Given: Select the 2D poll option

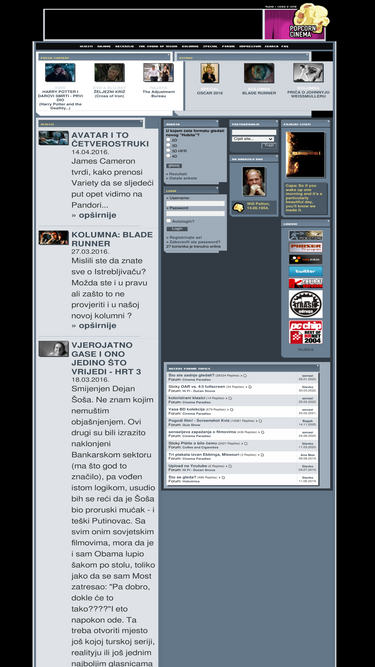Looking at the screenshot, I should pos(168,140).
